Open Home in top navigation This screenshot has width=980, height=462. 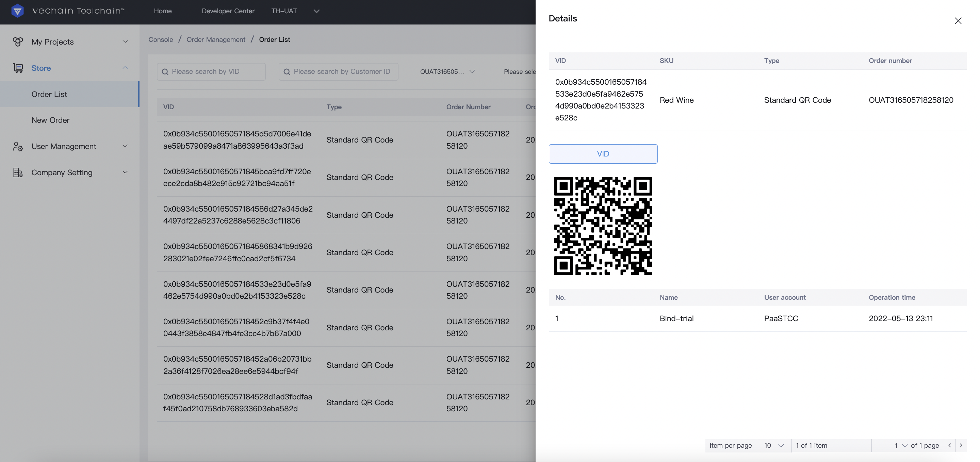click(x=163, y=11)
